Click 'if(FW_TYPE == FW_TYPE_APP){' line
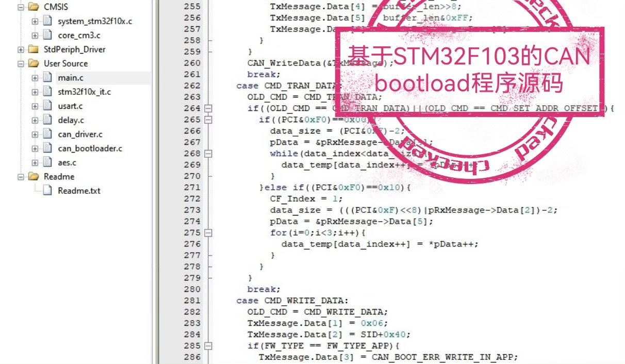Viewport: 625px width, 364px height. [323, 345]
